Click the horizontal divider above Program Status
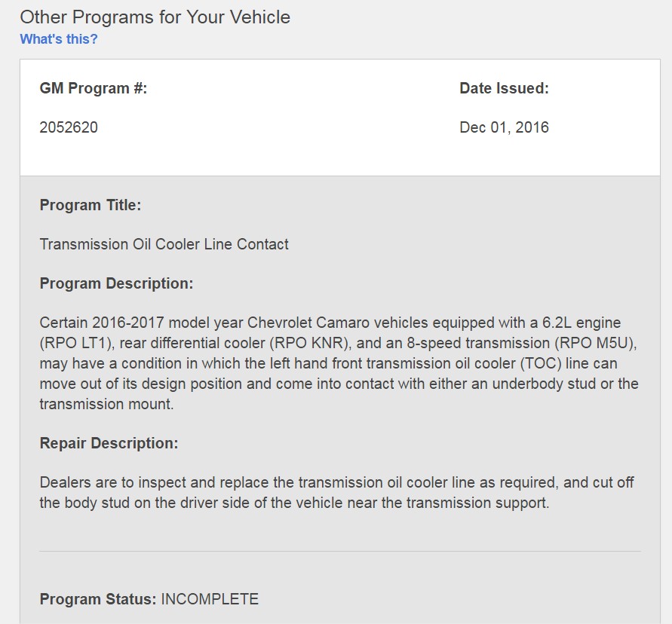Image resolution: width=672 pixels, height=624 pixels. click(340, 551)
